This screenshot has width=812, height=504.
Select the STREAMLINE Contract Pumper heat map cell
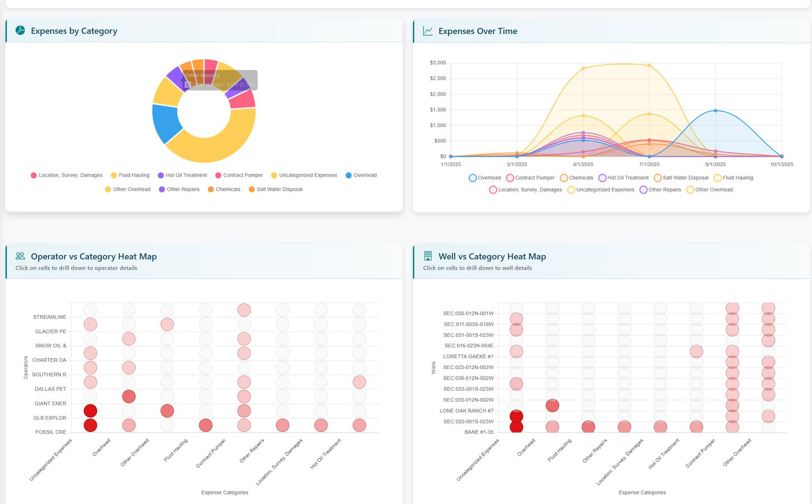(244, 310)
